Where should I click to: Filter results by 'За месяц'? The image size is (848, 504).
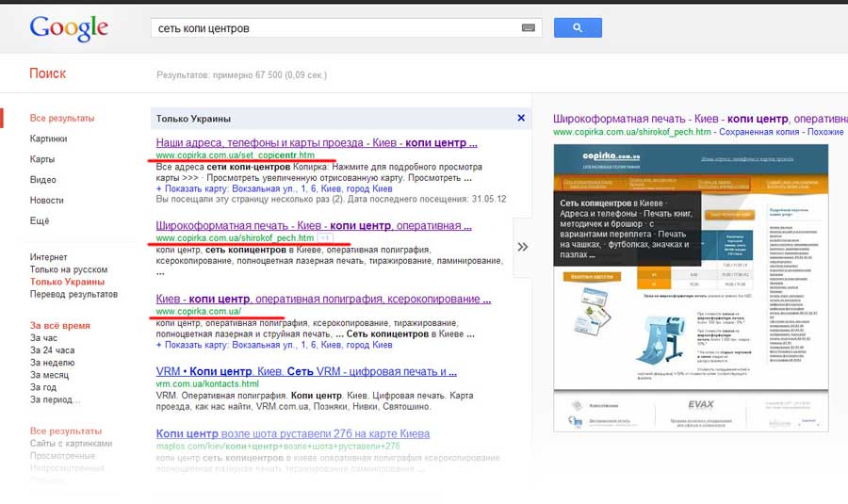49,375
